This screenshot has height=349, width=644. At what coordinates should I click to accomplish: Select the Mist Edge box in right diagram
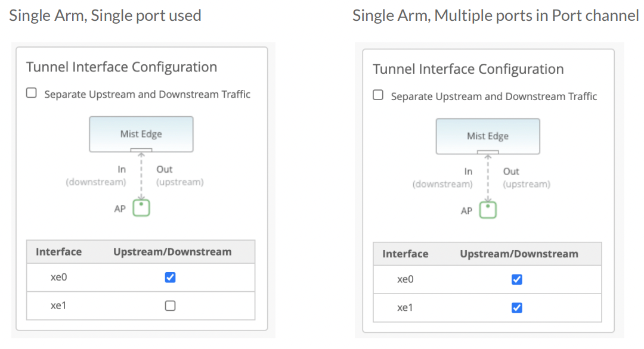coord(488,136)
